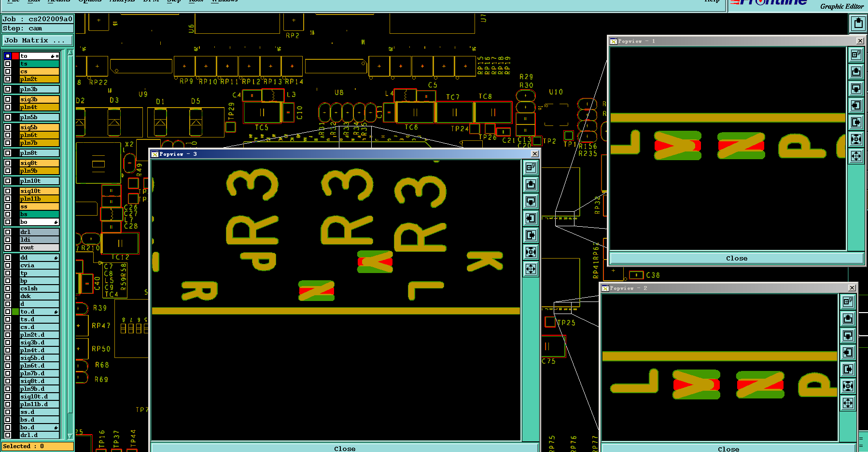Image resolution: width=868 pixels, height=452 pixels.
Task: Select the 'pln10t' layer name
Action: (39, 181)
